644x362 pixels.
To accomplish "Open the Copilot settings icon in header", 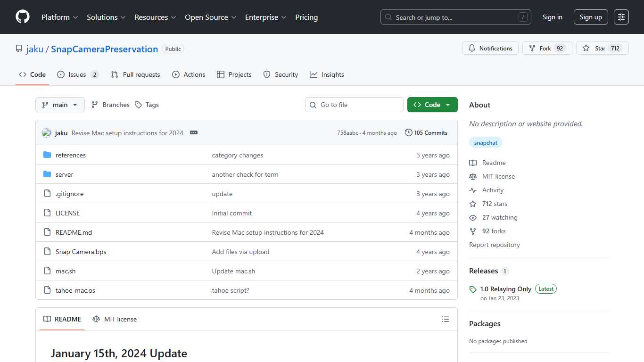I will click(x=621, y=17).
